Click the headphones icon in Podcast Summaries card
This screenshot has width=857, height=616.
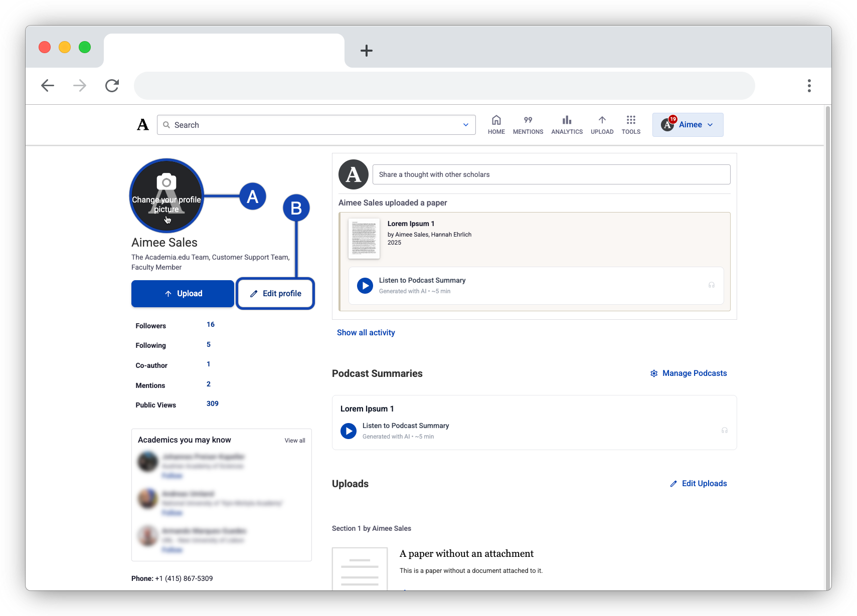tap(724, 431)
